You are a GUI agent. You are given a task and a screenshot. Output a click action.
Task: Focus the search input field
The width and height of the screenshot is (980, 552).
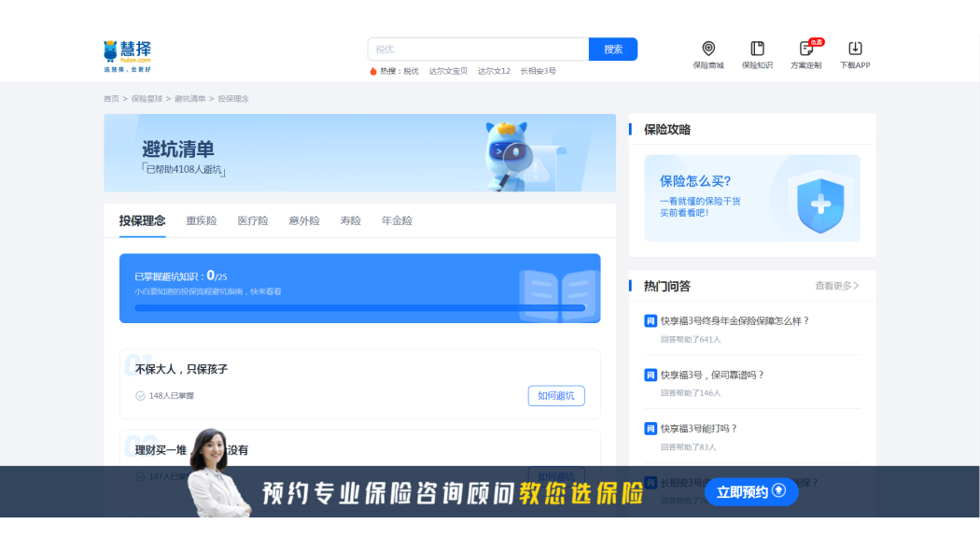tap(478, 50)
